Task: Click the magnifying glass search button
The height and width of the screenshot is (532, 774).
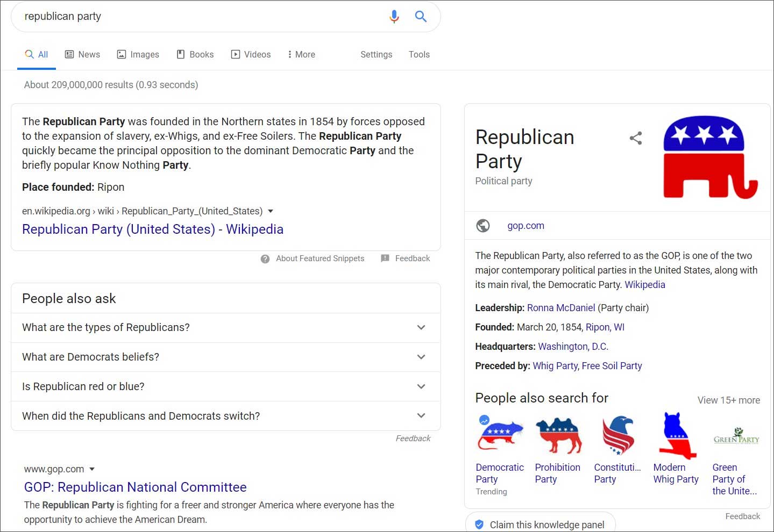Action: pos(421,17)
